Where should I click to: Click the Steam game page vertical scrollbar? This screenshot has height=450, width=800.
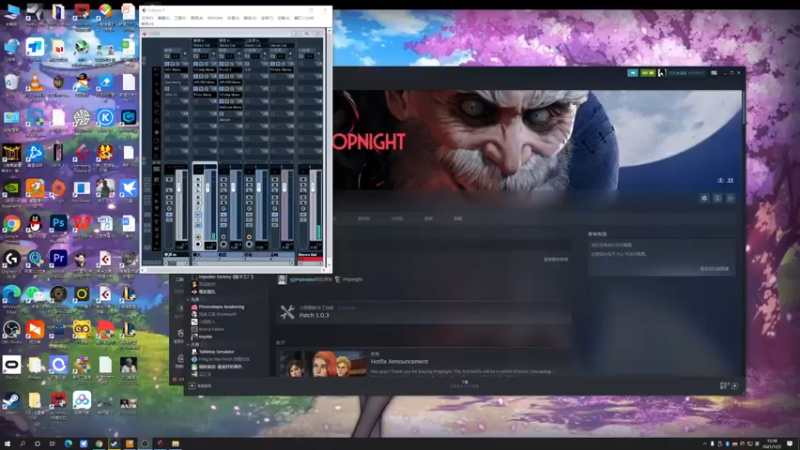click(x=744, y=107)
